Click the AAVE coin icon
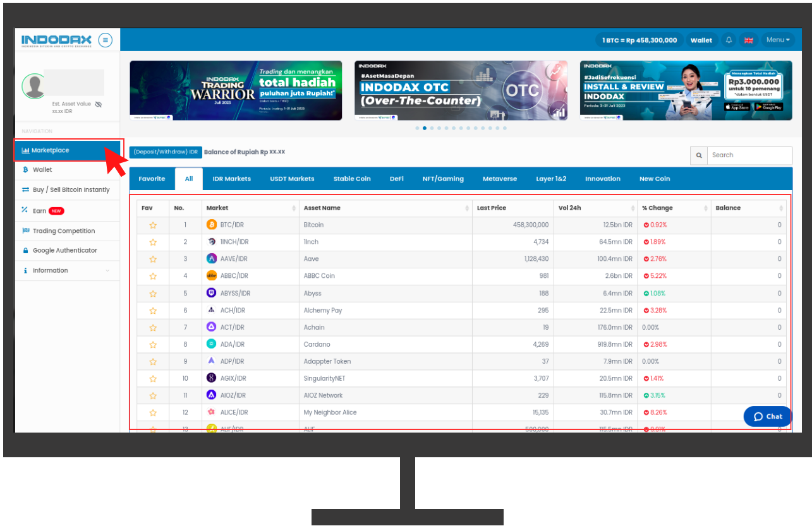This screenshot has width=812, height=526. [212, 258]
